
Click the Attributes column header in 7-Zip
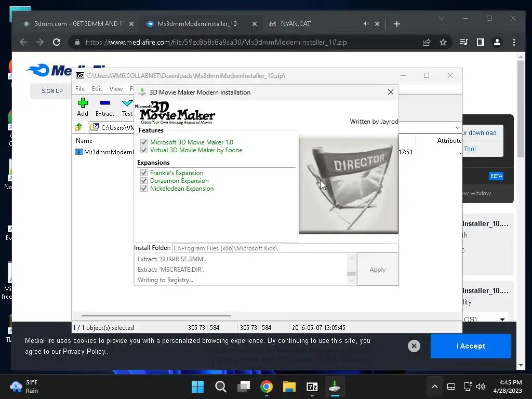449,140
